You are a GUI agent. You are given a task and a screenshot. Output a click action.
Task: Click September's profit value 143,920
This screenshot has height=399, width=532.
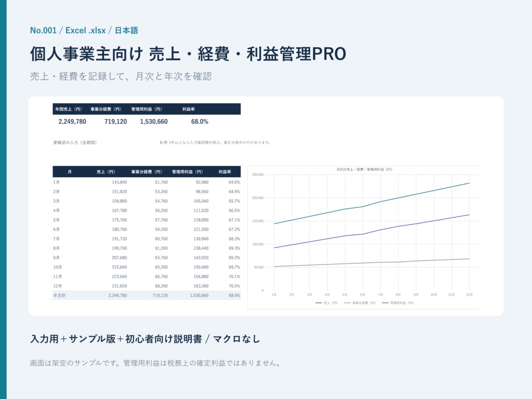(201, 258)
